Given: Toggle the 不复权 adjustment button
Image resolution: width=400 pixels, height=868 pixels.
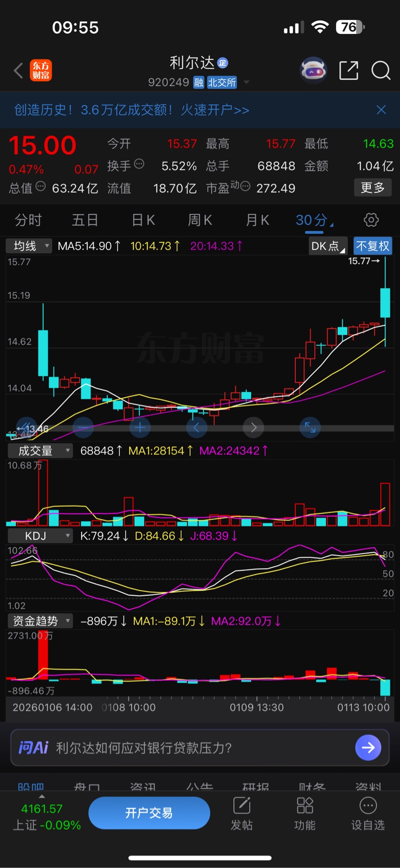Looking at the screenshot, I should [373, 246].
